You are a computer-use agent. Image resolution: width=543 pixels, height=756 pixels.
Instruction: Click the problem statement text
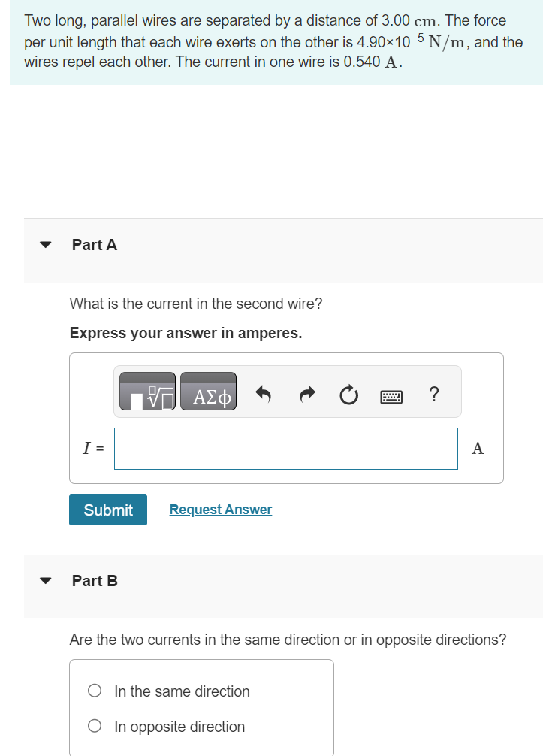pyautogui.click(x=273, y=41)
